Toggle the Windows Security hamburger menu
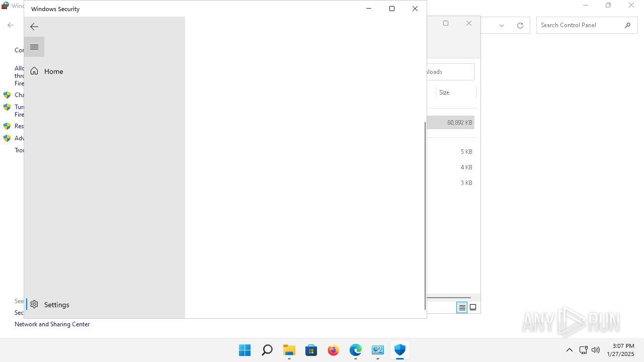 click(x=34, y=47)
